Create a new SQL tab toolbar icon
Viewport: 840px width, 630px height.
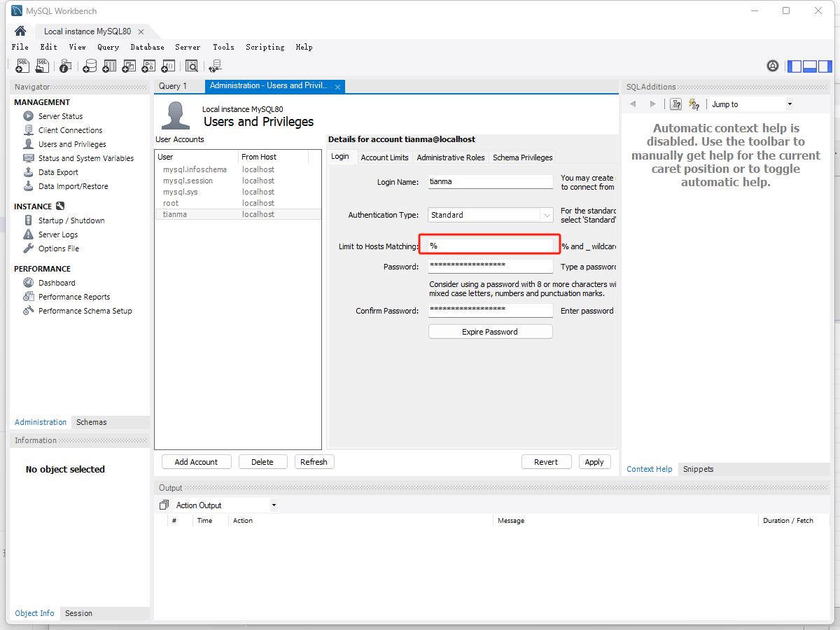(23, 66)
